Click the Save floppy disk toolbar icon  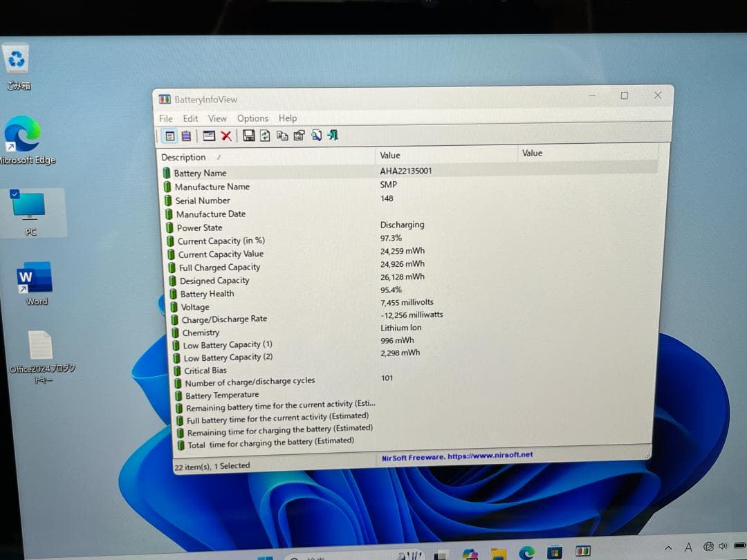click(248, 136)
